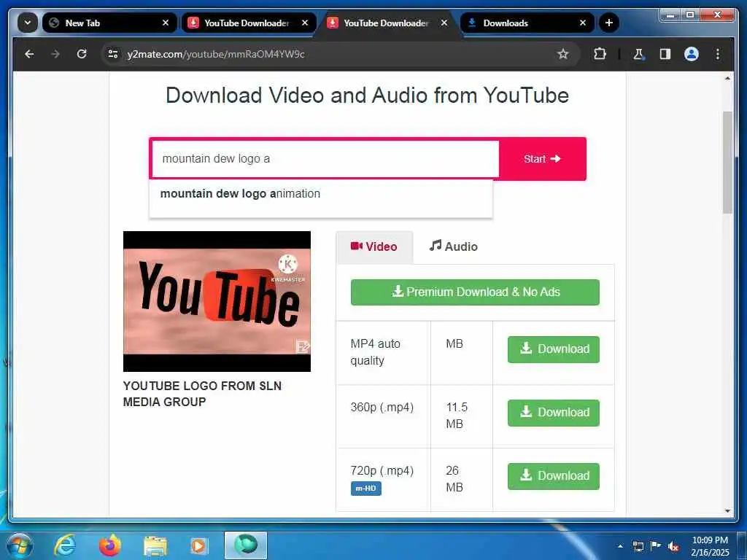Open the YouTube logo video thumbnail
The image size is (747, 560).
[217, 301]
